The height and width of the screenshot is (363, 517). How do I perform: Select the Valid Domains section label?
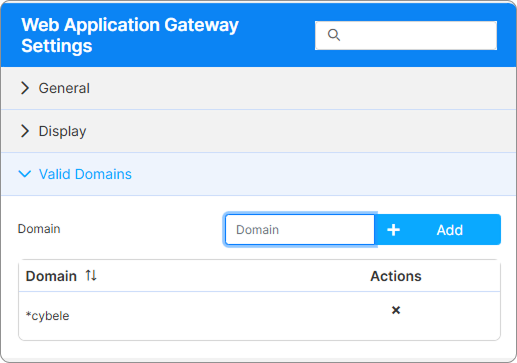click(85, 174)
